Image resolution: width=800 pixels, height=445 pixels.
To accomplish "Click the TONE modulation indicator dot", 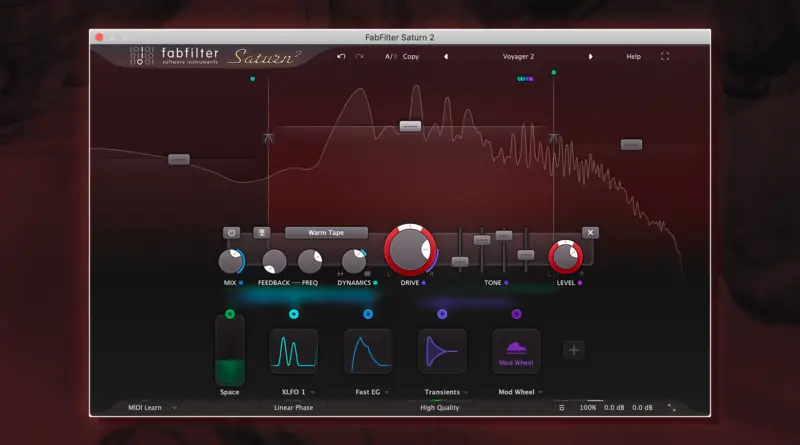I will click(x=506, y=283).
